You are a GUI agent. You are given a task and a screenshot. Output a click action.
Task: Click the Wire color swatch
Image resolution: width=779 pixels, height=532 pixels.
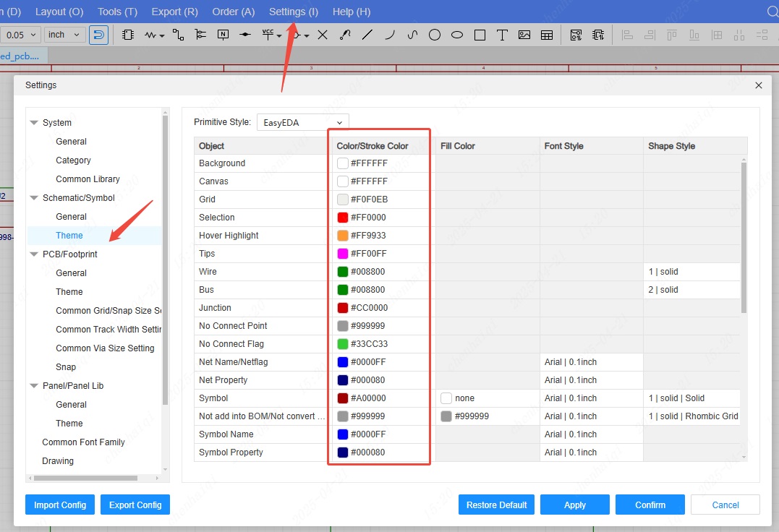click(343, 272)
